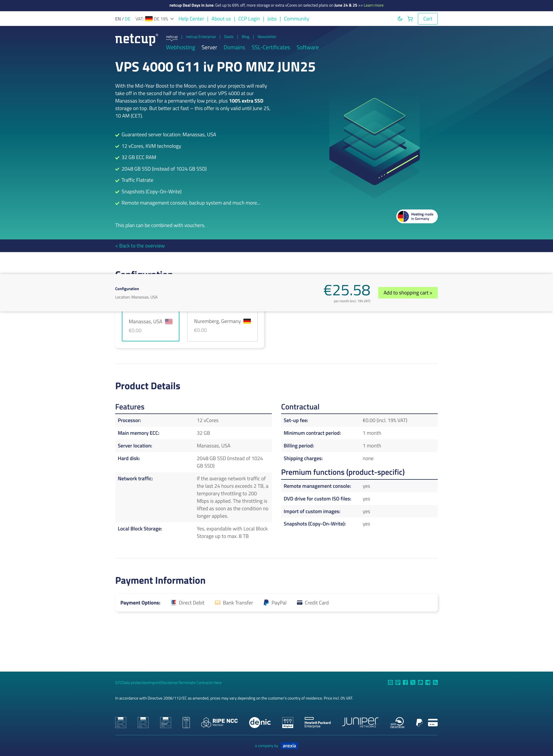Open the Data protection footer link
553x756 pixels.
pyautogui.click(x=135, y=683)
